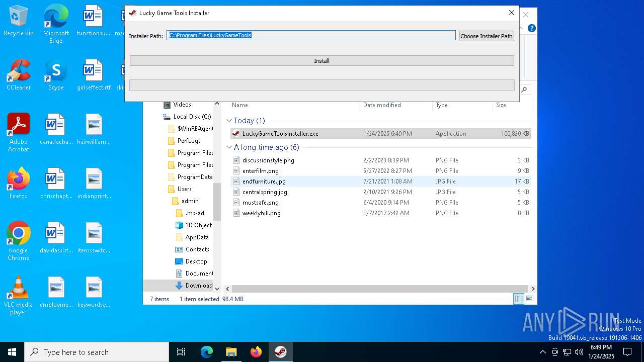Switch to details view icon
Image resolution: width=644 pixels, height=362 pixels.
(518, 299)
